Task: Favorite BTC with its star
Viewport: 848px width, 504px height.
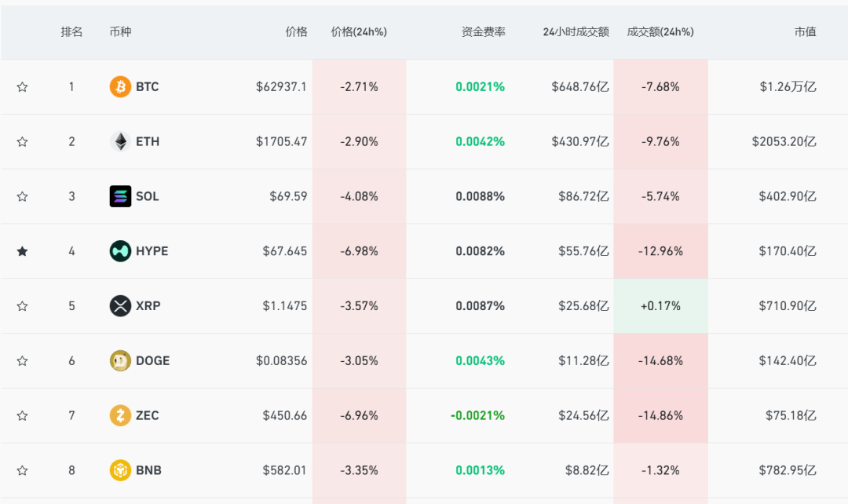Action: point(22,86)
